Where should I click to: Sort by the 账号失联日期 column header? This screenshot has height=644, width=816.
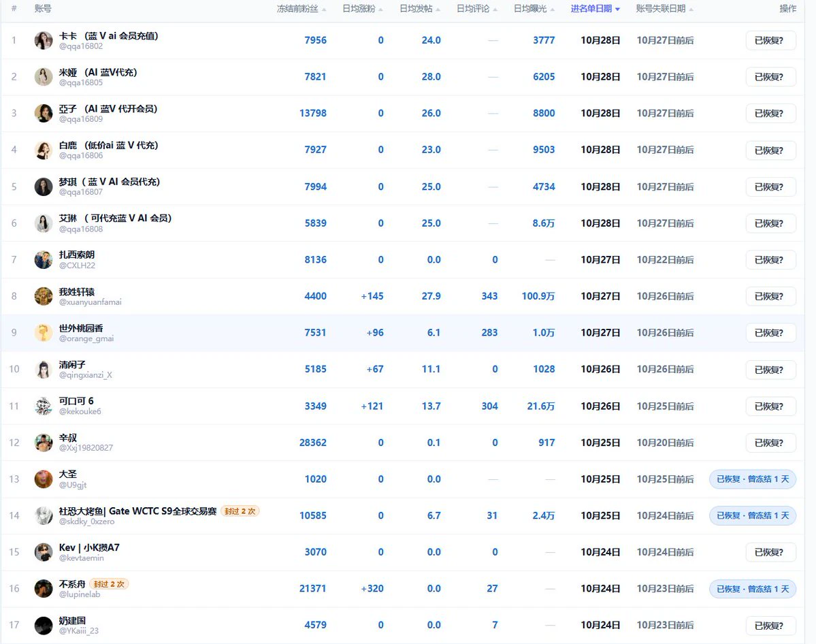point(664,9)
